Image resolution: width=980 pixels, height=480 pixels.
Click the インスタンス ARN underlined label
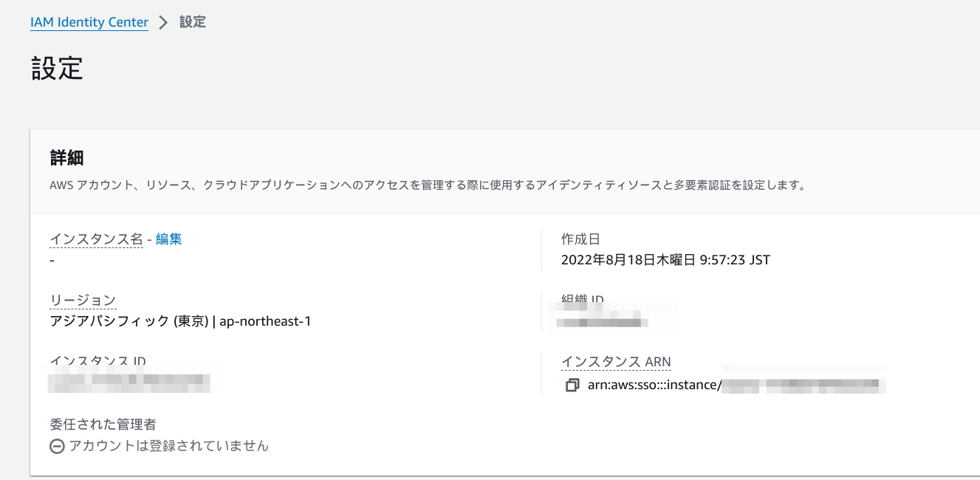(616, 361)
